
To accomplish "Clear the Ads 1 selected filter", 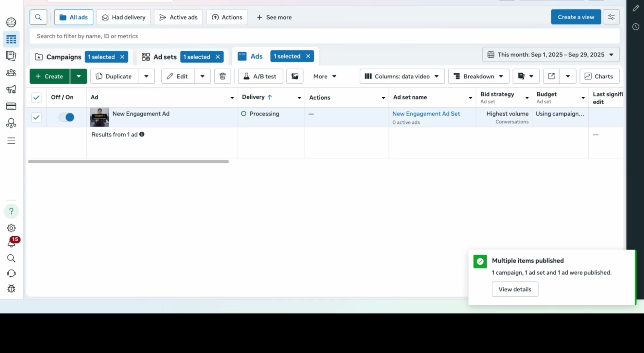I will [308, 56].
